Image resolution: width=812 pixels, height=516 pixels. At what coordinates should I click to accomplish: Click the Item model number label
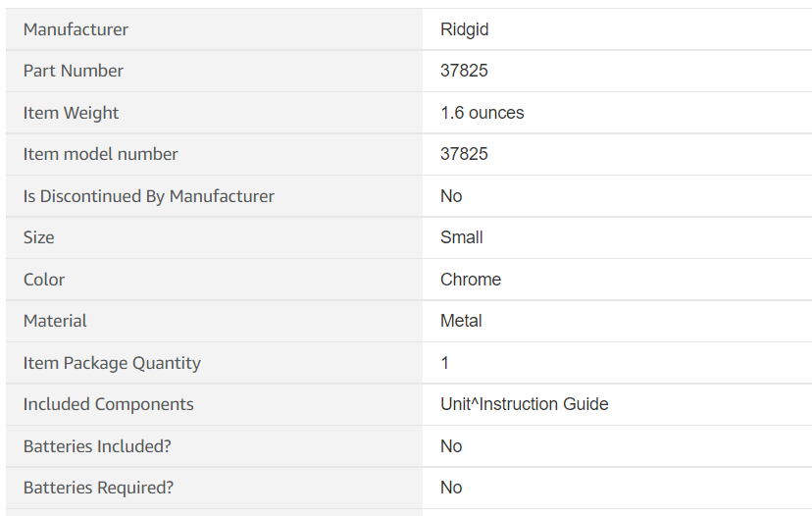(x=100, y=154)
